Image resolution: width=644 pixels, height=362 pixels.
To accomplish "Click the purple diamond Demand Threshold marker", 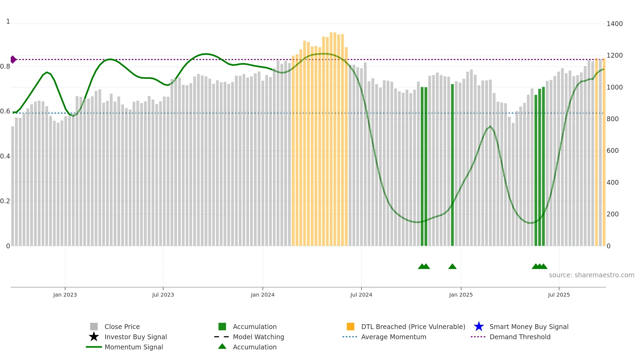I will click(13, 60).
